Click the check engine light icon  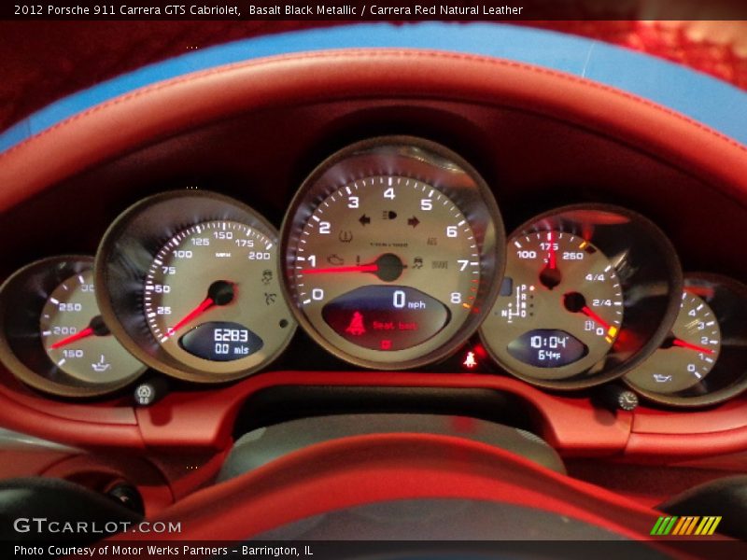coord(336,260)
